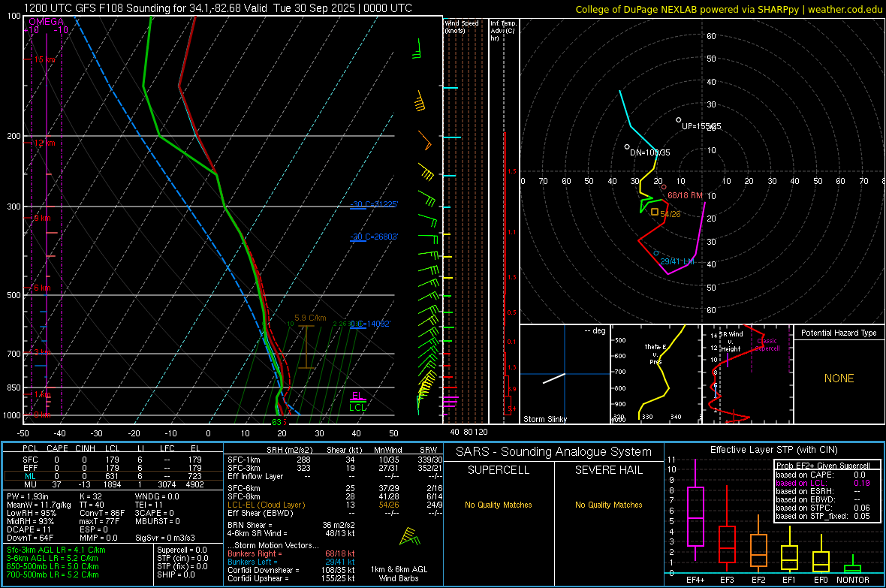Click the 'SR Wind v. Height' panel label

point(731,342)
